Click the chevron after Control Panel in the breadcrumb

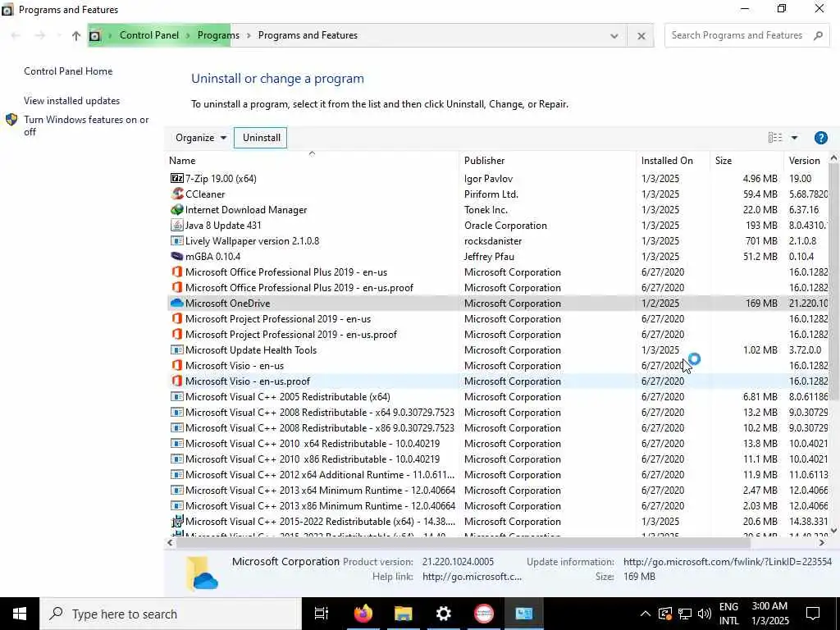click(x=188, y=35)
